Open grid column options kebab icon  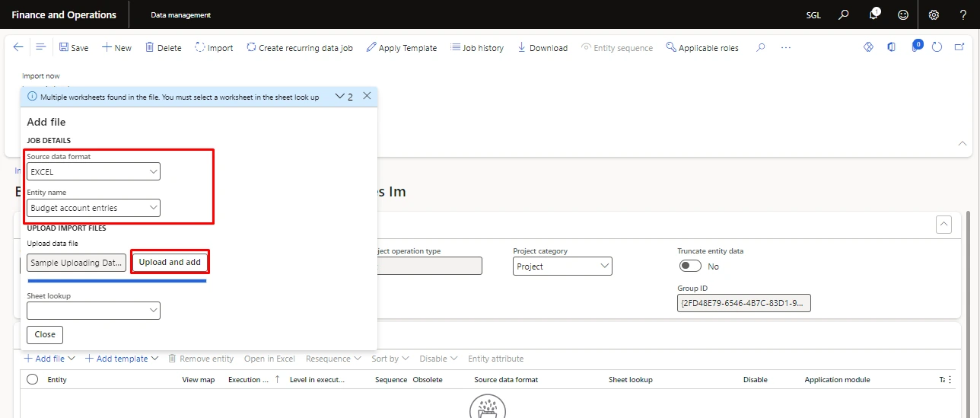point(949,379)
